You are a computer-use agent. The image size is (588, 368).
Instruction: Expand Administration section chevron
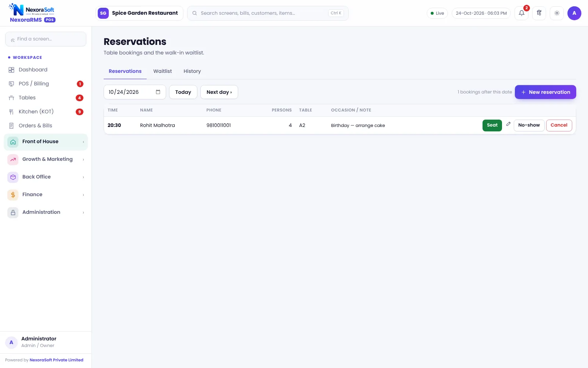click(x=83, y=213)
